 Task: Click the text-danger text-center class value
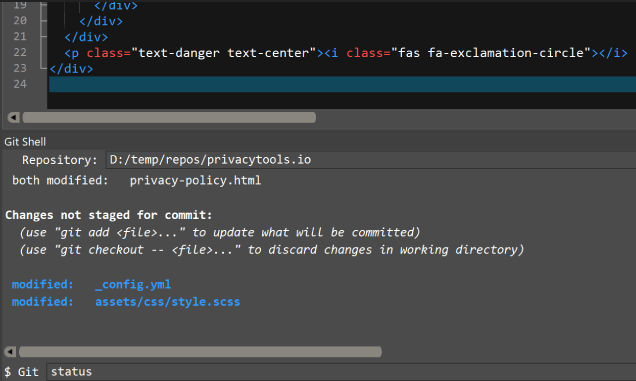223,53
